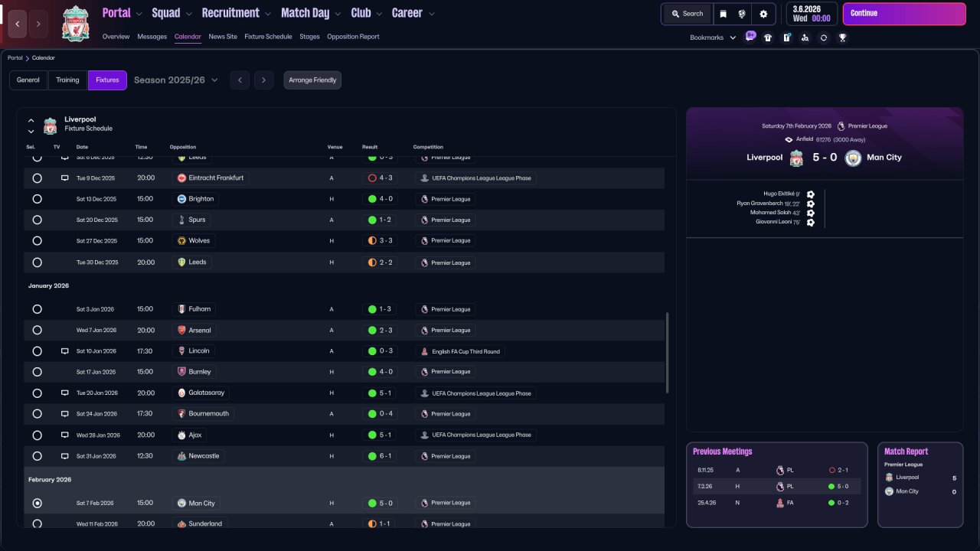Select the radio button for the Arsenal fixture
The image size is (980, 551).
(x=37, y=331)
